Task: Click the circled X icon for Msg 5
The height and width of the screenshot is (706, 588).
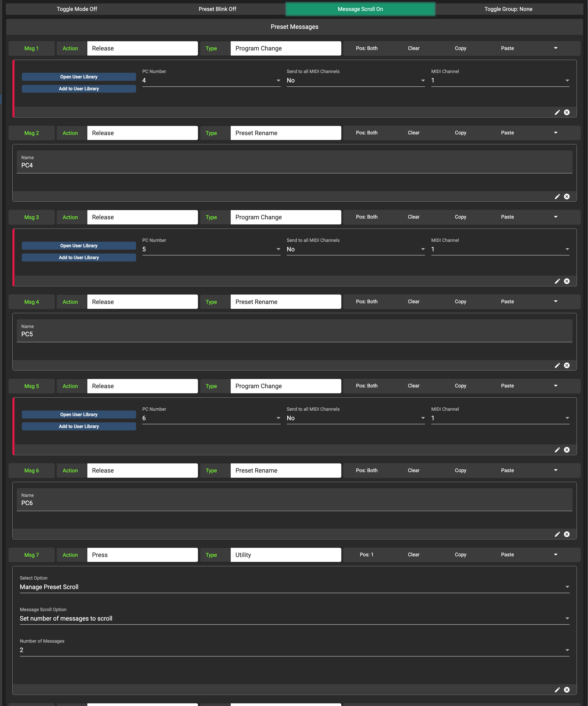Action: click(567, 450)
